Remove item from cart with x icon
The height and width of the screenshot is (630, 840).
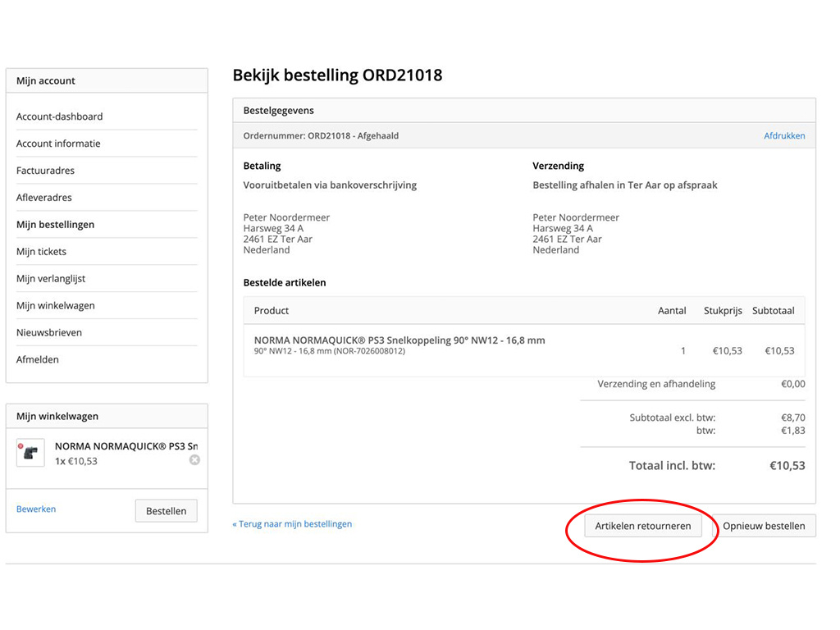pos(194,460)
